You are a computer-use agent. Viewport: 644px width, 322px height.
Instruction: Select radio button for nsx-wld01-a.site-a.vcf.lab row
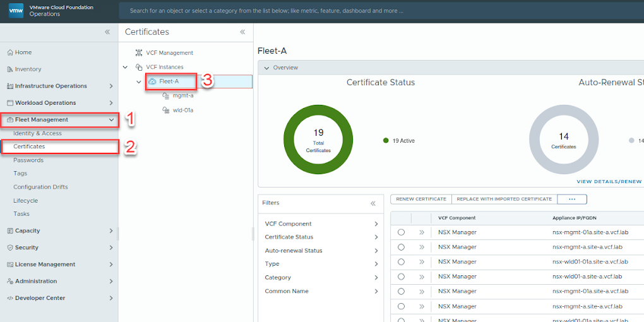pos(401,277)
